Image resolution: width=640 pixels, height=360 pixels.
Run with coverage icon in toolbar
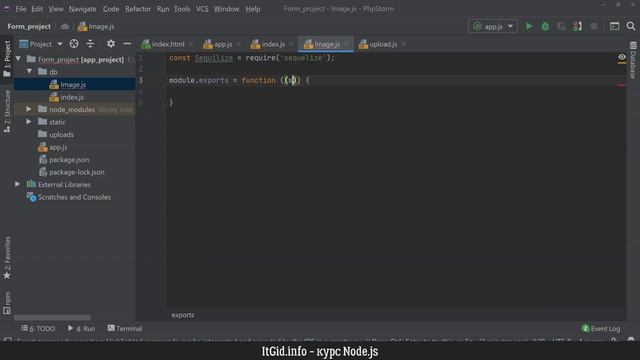561,27
